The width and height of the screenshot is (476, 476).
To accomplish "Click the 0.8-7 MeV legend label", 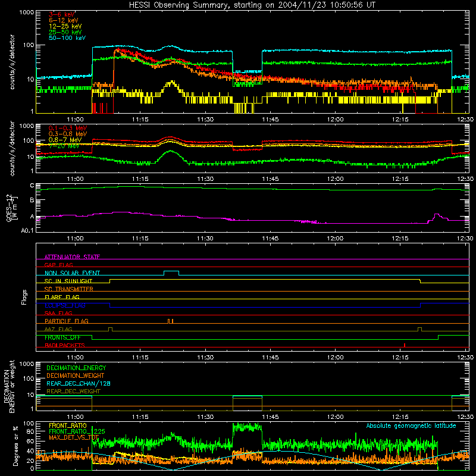I will 65,140.
